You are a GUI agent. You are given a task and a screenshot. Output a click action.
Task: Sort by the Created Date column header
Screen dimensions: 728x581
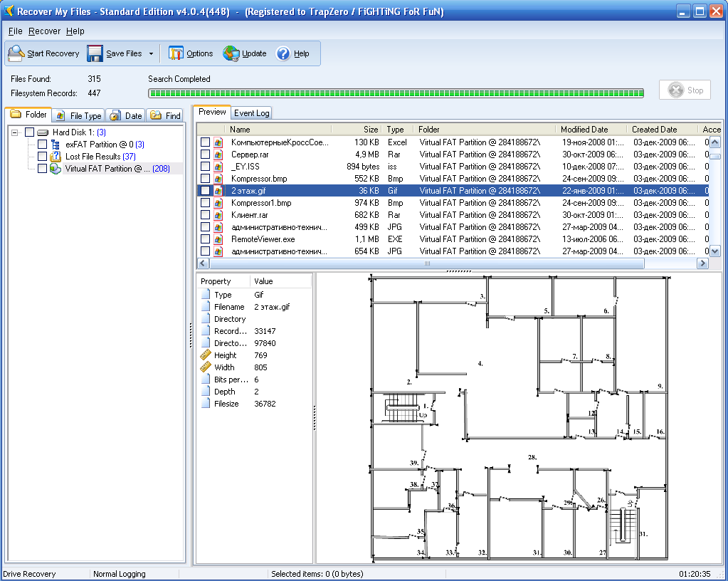(x=663, y=130)
